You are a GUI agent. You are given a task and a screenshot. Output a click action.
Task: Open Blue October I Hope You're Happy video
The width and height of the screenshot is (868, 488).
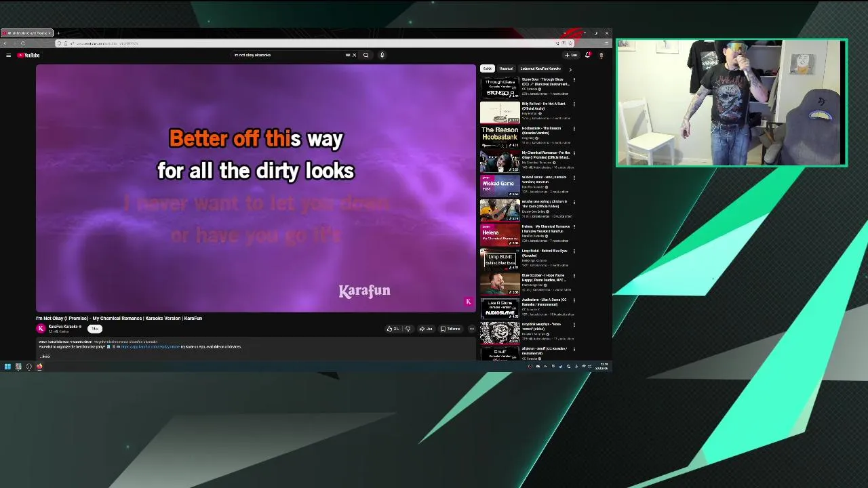tap(500, 284)
